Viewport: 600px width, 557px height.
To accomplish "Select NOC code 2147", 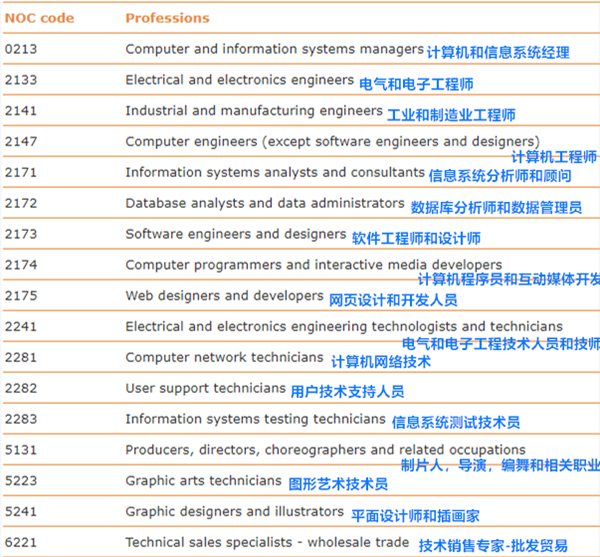I will [20, 142].
